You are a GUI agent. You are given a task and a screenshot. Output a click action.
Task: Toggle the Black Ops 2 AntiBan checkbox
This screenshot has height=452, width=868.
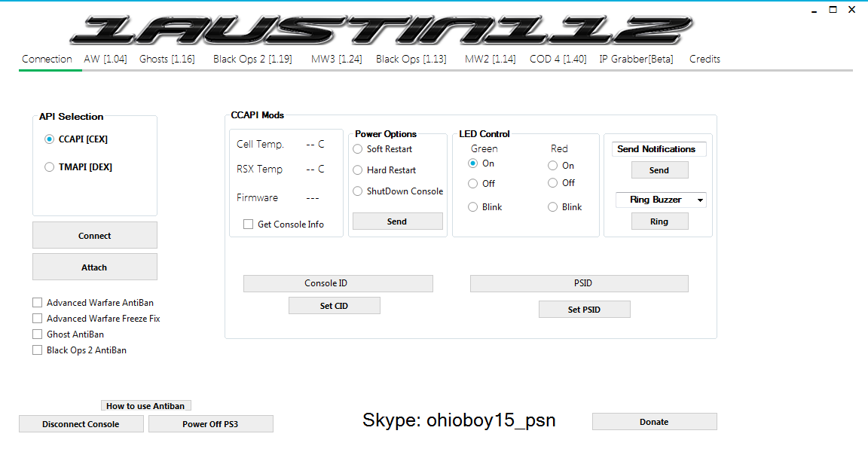[x=38, y=350]
